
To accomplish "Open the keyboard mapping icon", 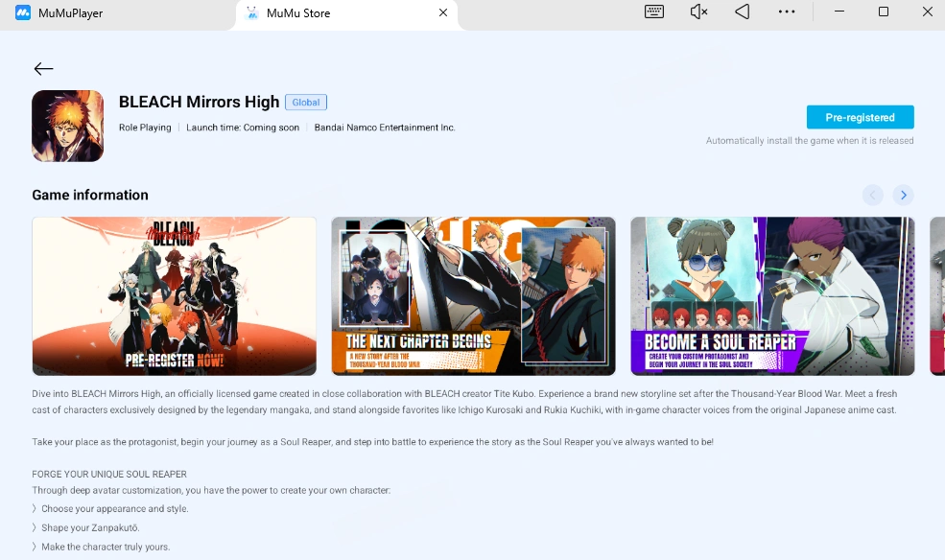I will [x=654, y=12].
